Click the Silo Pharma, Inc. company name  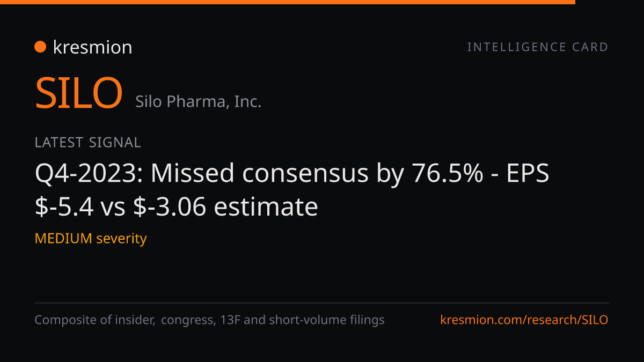pyautogui.click(x=199, y=101)
